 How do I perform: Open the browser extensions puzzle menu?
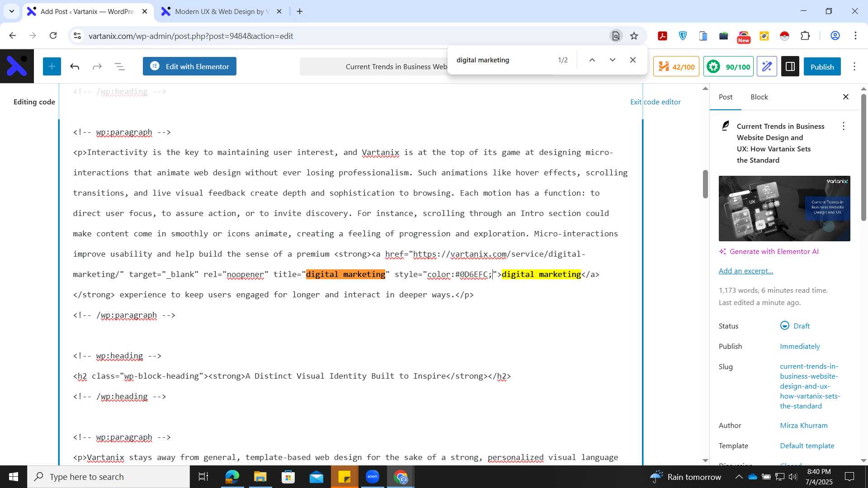coord(805,36)
